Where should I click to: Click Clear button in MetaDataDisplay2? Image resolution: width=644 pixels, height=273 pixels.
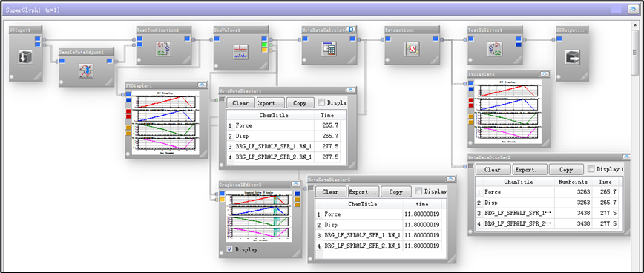[493, 170]
